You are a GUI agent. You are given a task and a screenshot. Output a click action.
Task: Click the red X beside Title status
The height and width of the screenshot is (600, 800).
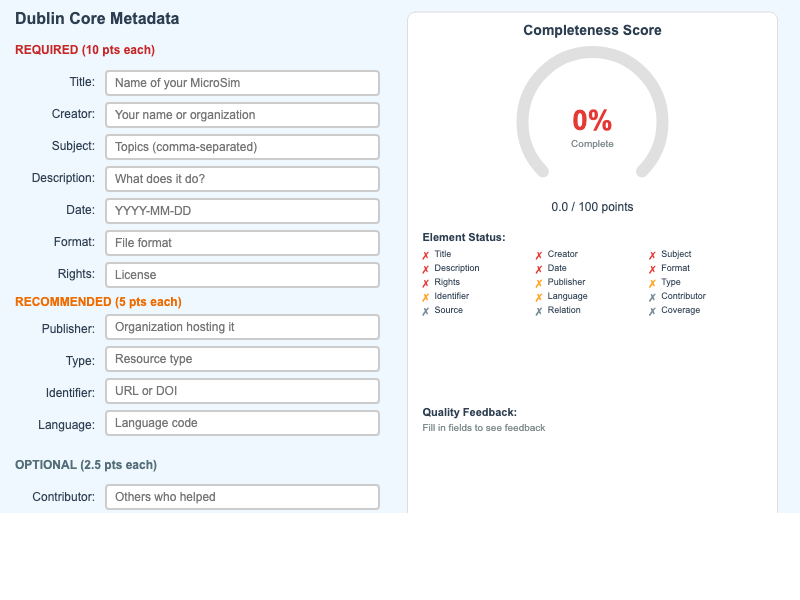pyautogui.click(x=426, y=255)
